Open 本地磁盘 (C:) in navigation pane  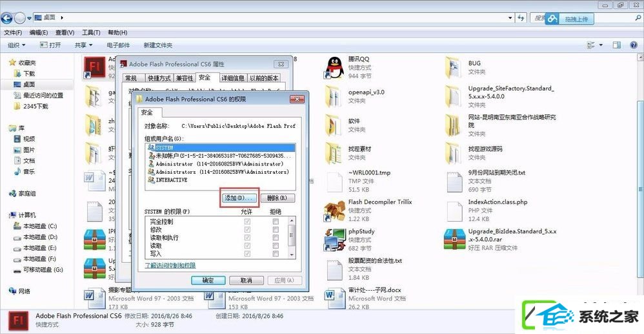[35, 226]
